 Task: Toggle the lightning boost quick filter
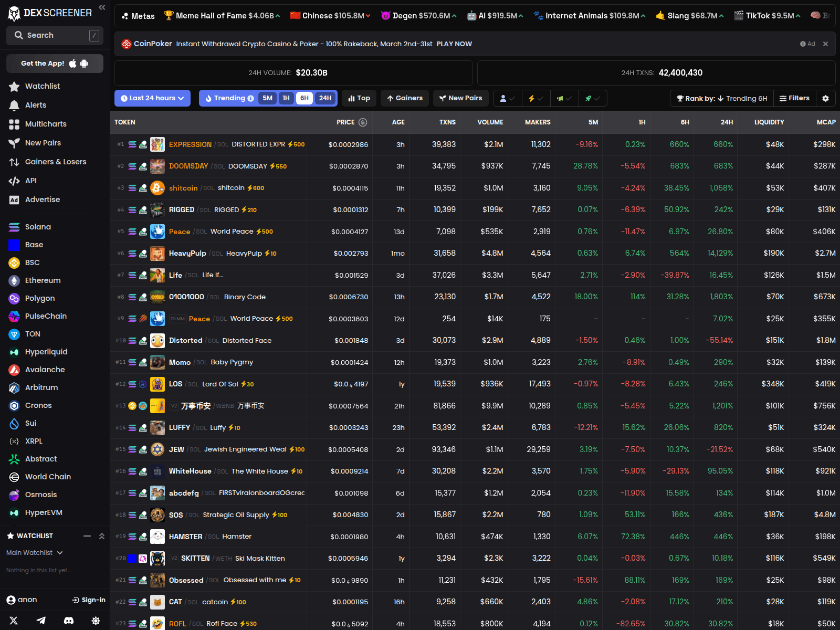coord(532,98)
